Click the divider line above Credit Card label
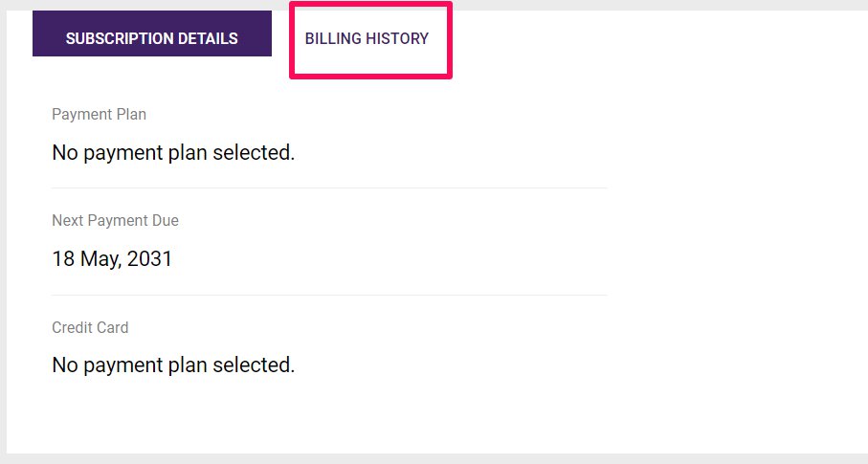The height and width of the screenshot is (464, 868). [328, 295]
